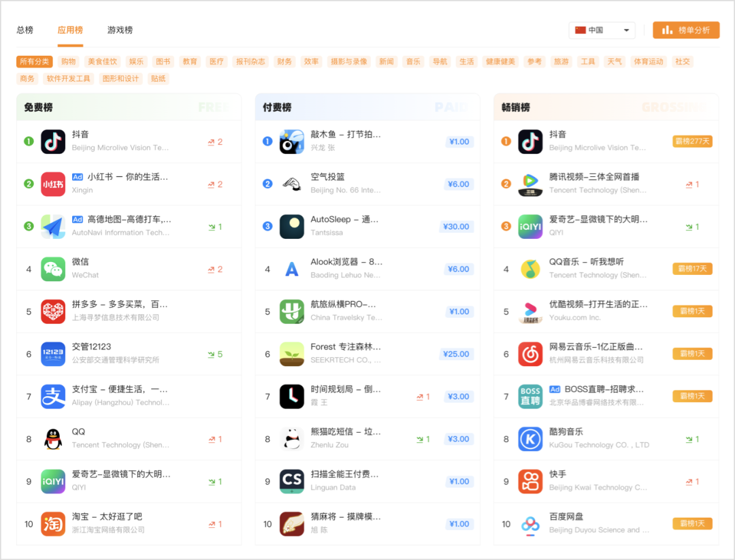The height and width of the screenshot is (560, 735).
Task: Open the 优酷视频 app icon
Action: pyautogui.click(x=530, y=312)
